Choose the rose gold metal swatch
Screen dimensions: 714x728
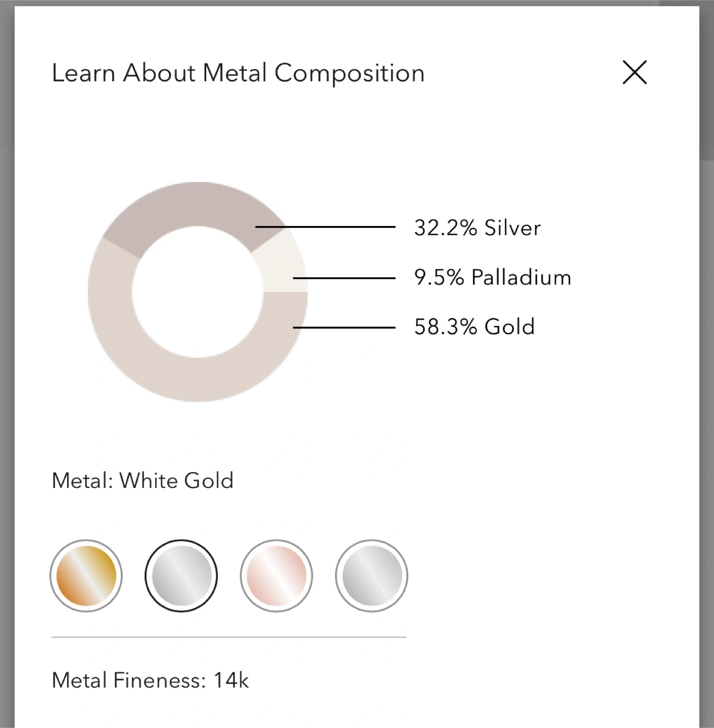click(x=276, y=576)
